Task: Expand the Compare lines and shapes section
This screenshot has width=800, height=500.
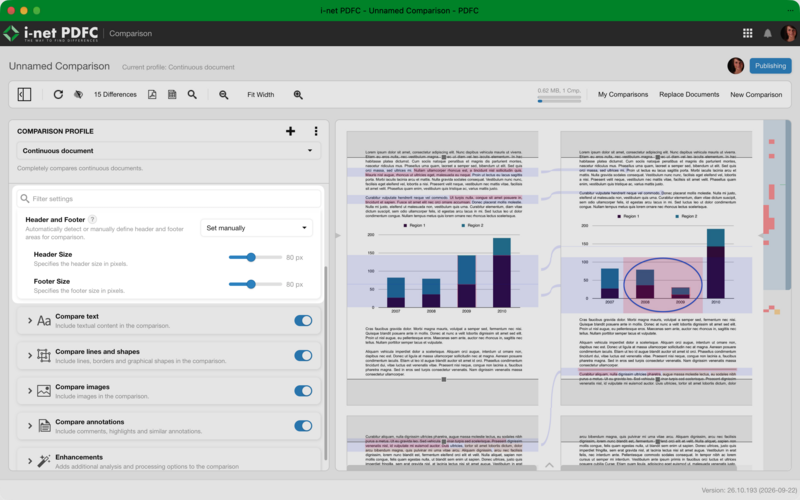Action: 30,356
